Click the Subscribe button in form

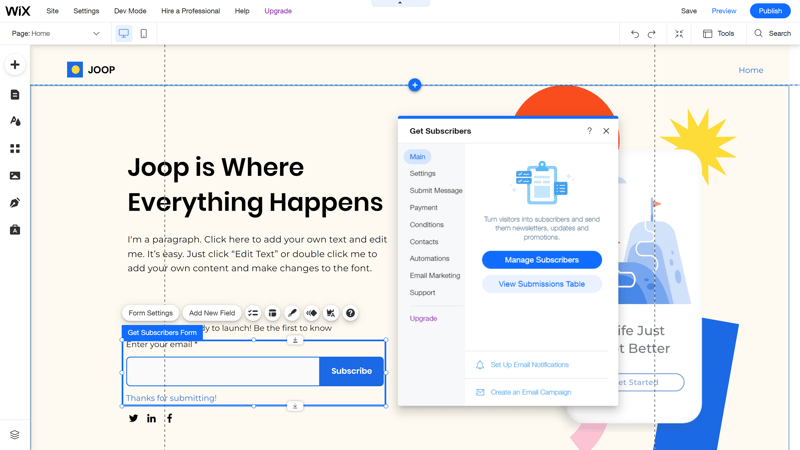point(352,371)
